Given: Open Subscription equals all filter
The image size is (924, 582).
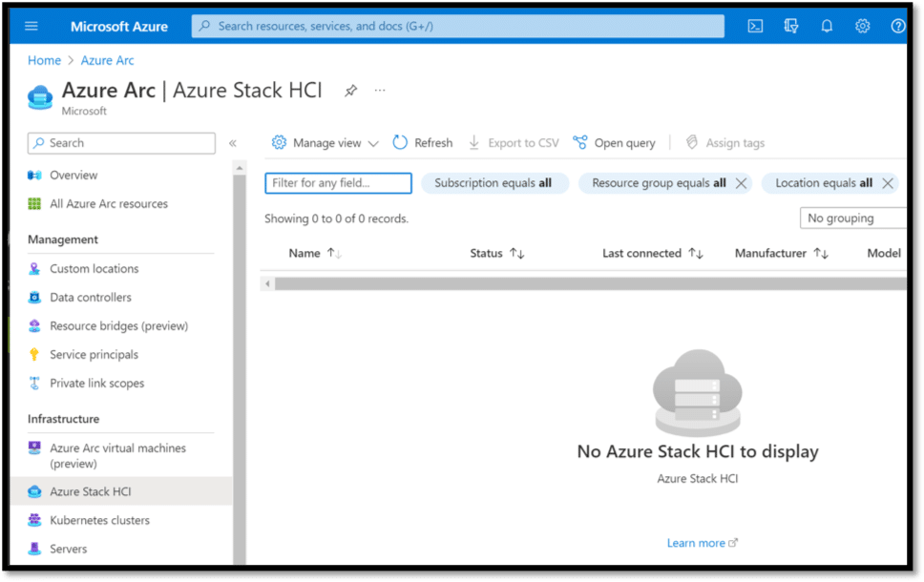Looking at the screenshot, I should [x=493, y=183].
